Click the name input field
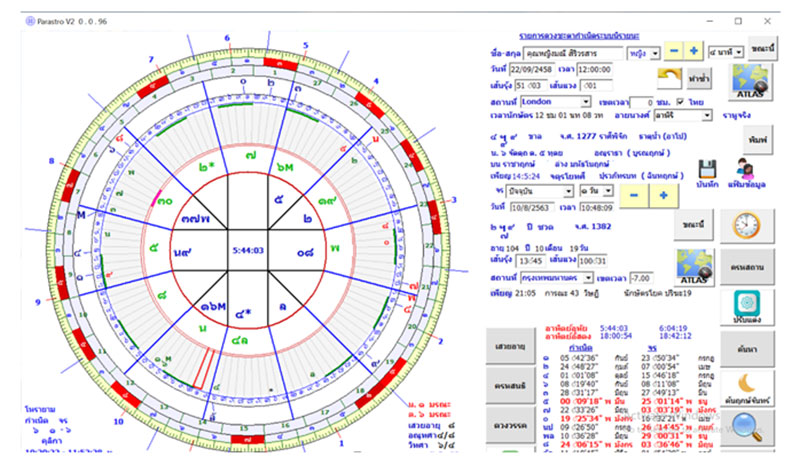Viewport: 800px width, 473px height. tap(573, 53)
